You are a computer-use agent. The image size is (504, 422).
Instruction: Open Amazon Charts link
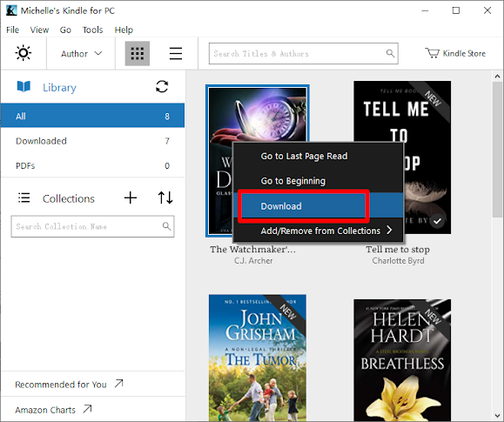[53, 410]
